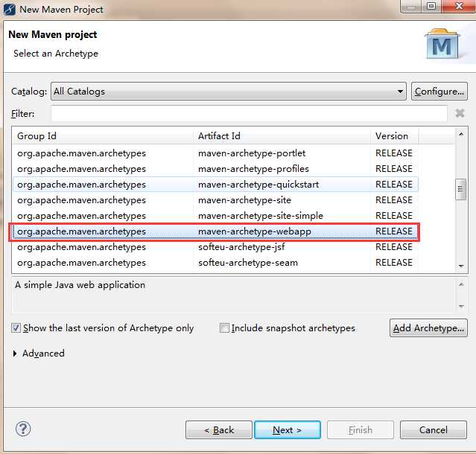
Task: Click Add Archetype... button
Action: tap(428, 327)
